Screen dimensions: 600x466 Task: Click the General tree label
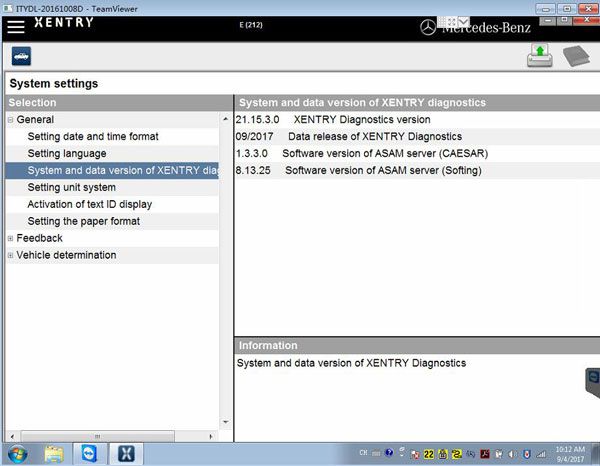pyautogui.click(x=35, y=120)
